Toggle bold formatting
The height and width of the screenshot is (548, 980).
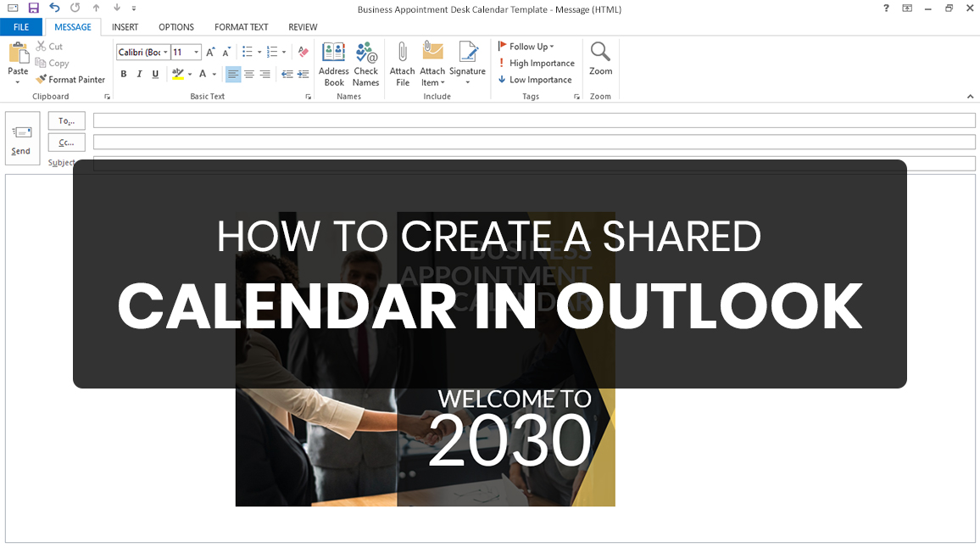pyautogui.click(x=123, y=74)
